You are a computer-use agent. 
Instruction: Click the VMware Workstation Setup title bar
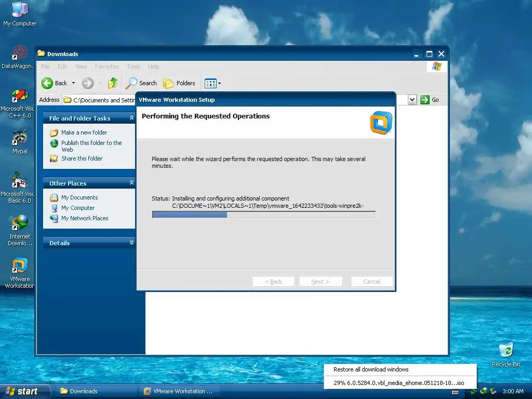coord(265,99)
